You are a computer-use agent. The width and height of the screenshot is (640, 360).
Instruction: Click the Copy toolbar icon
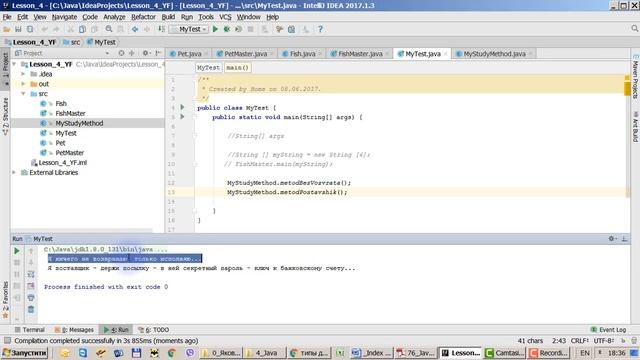point(82,29)
